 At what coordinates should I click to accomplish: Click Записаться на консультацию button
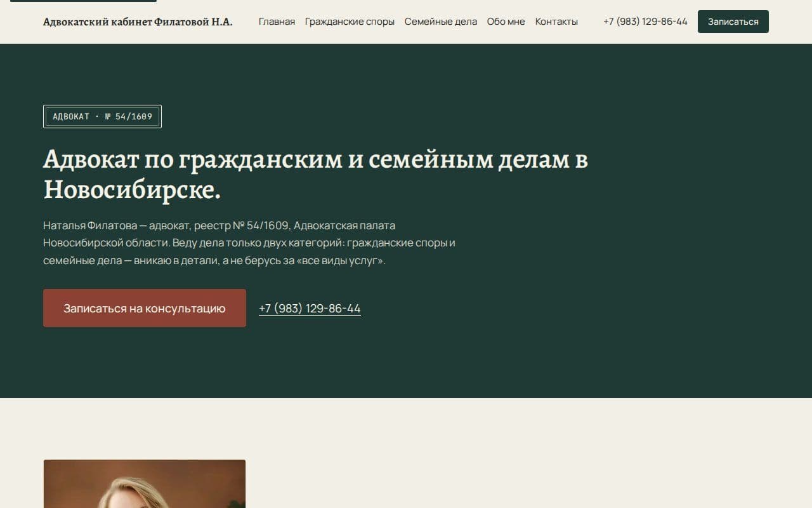(145, 308)
